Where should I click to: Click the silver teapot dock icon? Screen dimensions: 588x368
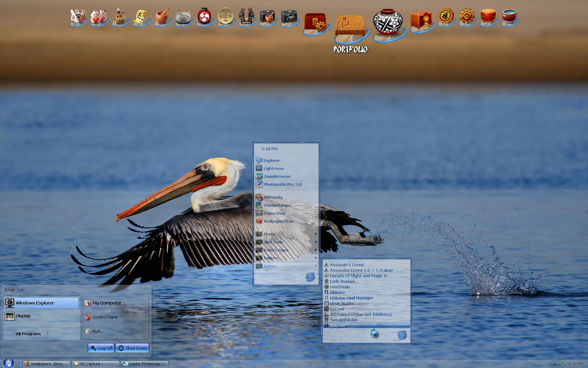click(x=183, y=17)
